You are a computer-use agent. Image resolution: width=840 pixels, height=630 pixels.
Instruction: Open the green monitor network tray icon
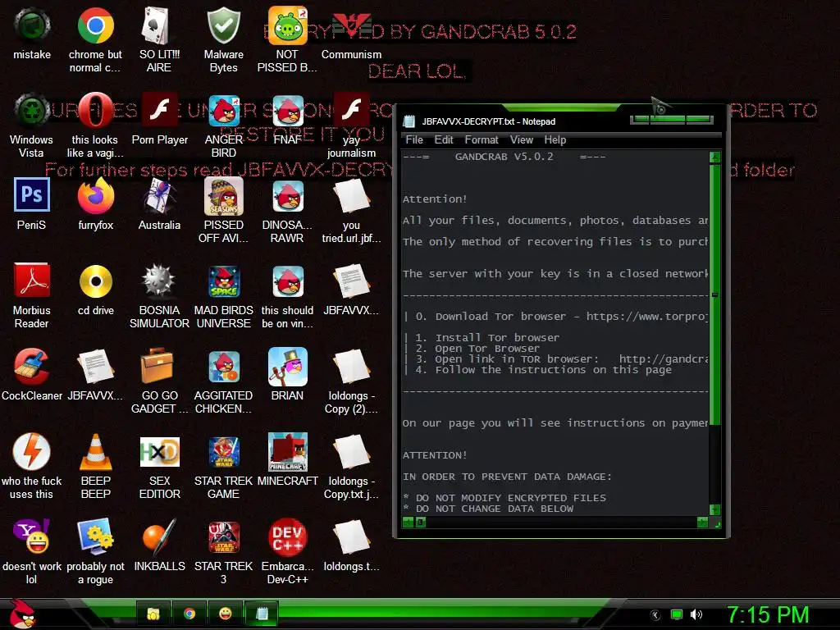point(677,614)
